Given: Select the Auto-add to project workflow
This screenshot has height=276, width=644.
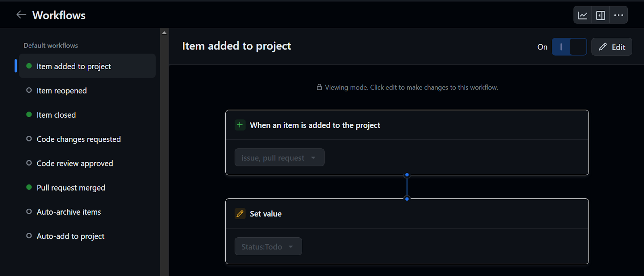Looking at the screenshot, I should point(70,236).
